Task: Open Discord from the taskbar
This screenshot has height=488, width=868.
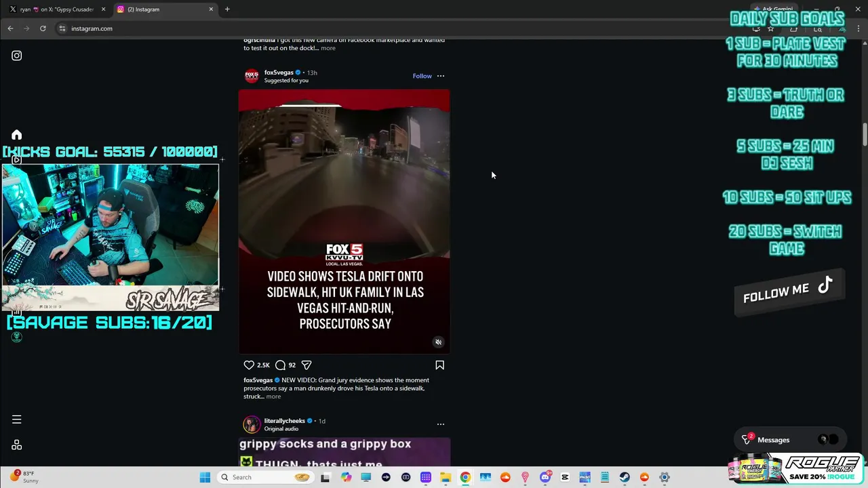Action: tap(545, 477)
